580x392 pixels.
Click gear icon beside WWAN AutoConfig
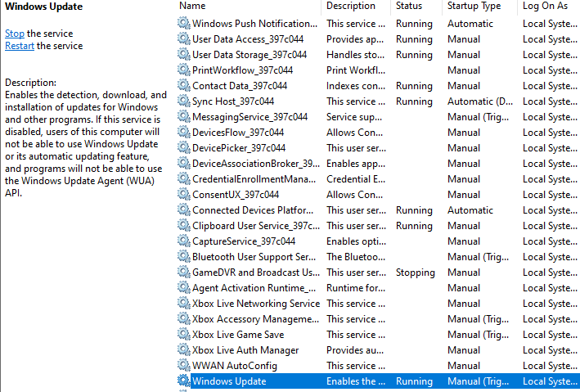click(x=183, y=365)
